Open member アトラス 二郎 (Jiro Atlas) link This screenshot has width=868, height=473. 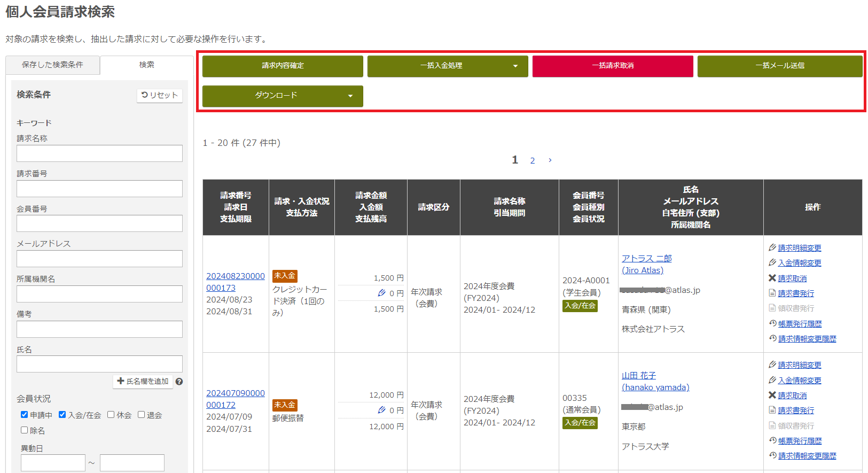(x=646, y=264)
